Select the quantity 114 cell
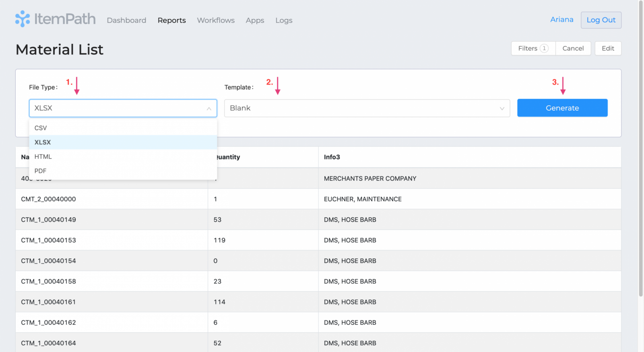644x352 pixels. (263, 302)
